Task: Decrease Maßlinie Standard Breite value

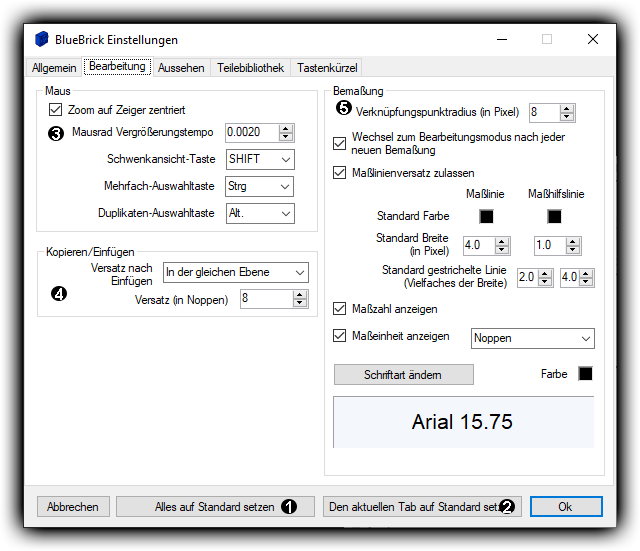Action: click(x=502, y=250)
